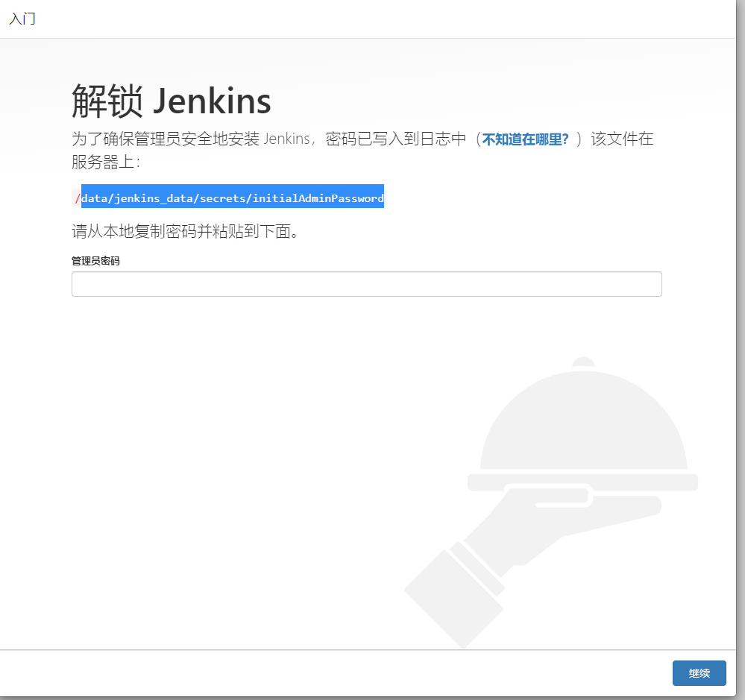Click the 管理员密码 field label
This screenshot has height=700, width=745.
(95, 261)
